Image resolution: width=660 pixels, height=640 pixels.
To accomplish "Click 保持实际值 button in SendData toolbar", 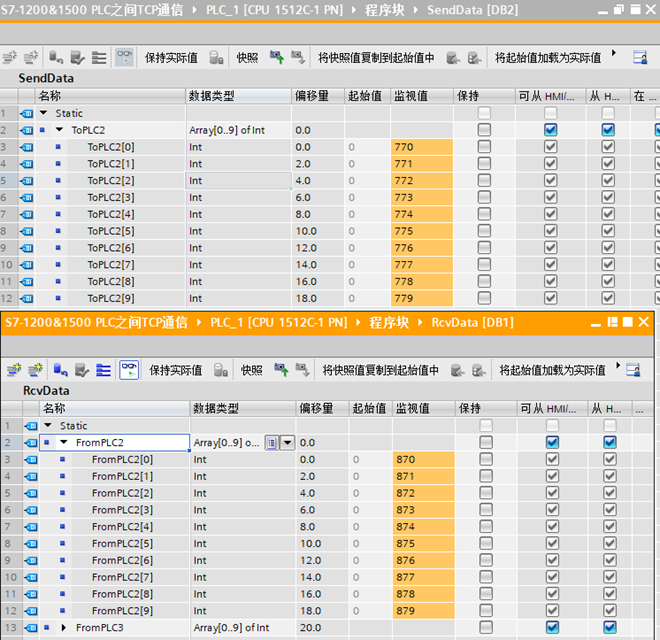I will coord(171,57).
